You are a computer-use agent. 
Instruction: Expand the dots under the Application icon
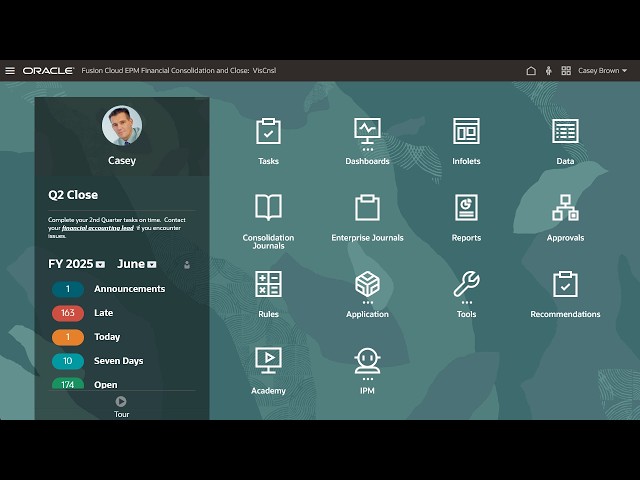click(x=367, y=302)
